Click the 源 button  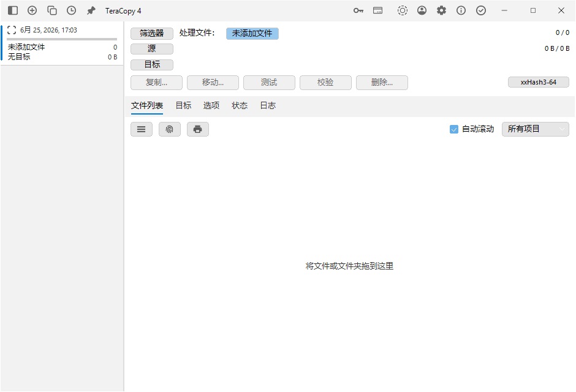point(152,49)
